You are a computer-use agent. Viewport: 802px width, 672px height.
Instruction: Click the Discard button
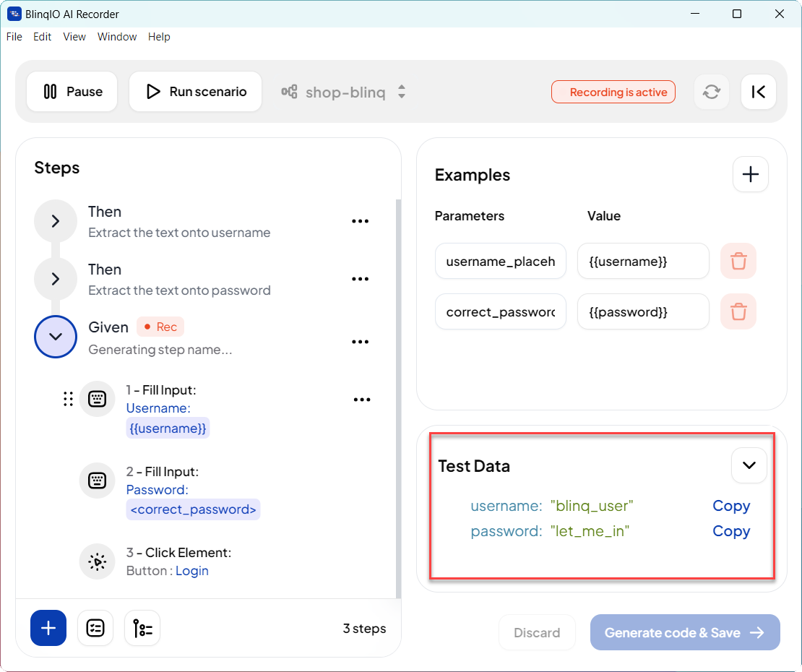coord(537,633)
